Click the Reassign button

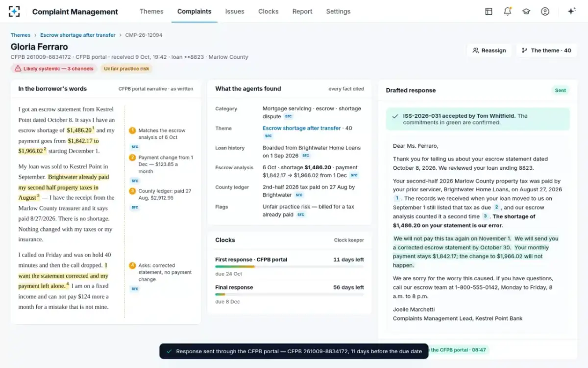coord(489,51)
